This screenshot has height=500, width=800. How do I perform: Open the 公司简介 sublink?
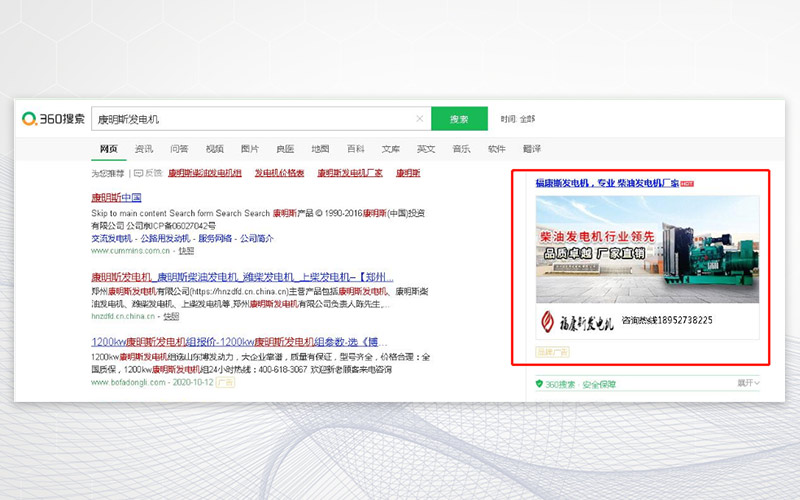click(x=257, y=238)
